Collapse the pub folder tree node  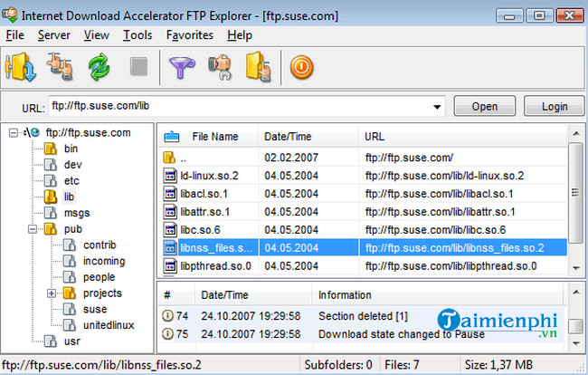(33, 229)
